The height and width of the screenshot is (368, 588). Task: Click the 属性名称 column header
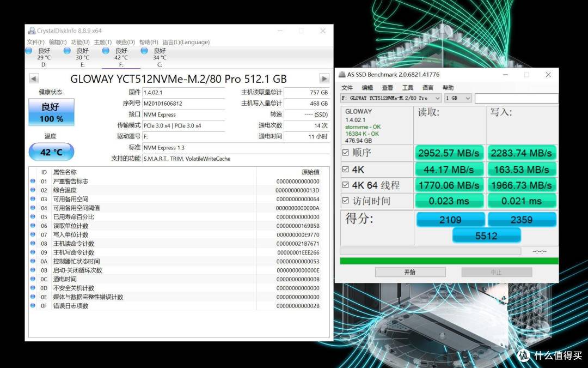(x=64, y=172)
